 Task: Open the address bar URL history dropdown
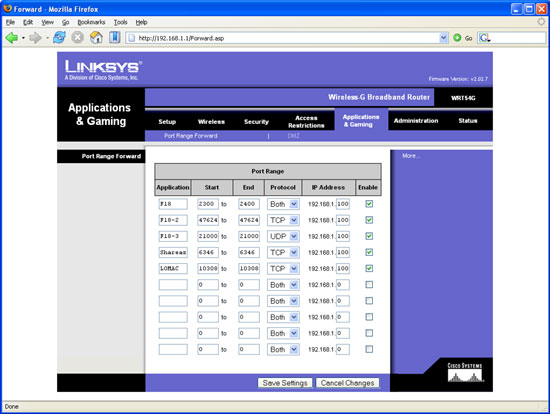(443, 38)
